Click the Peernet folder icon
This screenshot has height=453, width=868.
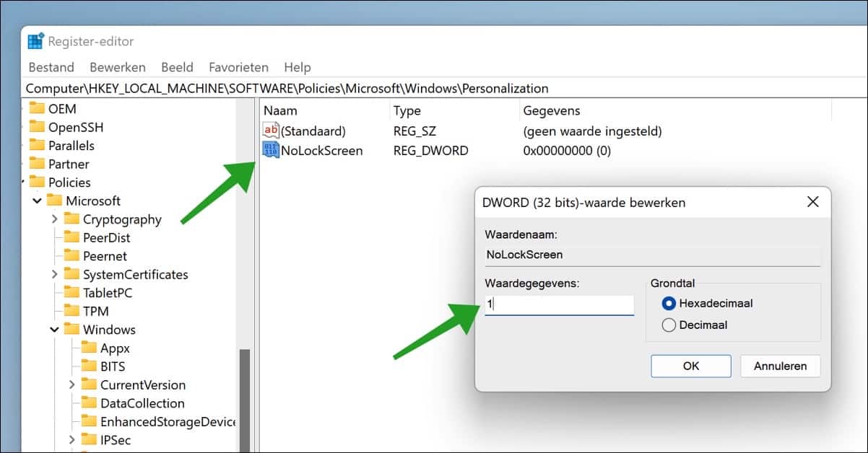[71, 256]
